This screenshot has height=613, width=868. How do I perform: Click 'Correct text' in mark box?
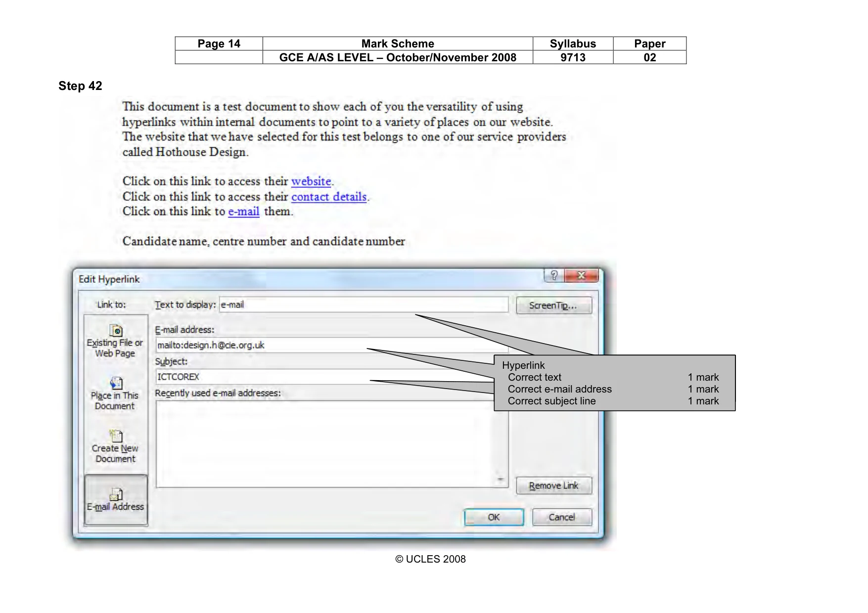535,377
